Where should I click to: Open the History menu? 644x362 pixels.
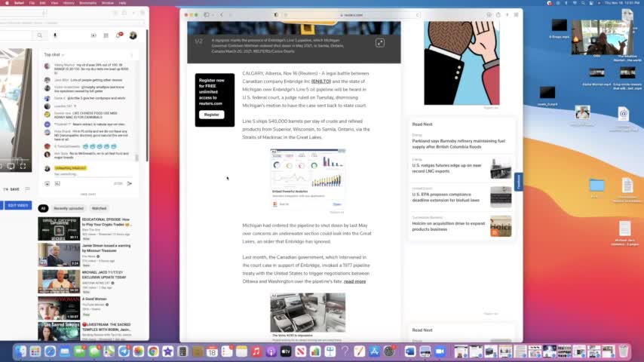pyautogui.click(x=69, y=3)
